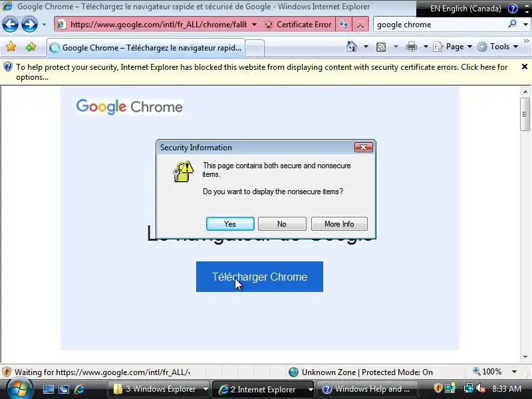
Task: Click the command bar overflow chevron
Action: [x=526, y=41]
